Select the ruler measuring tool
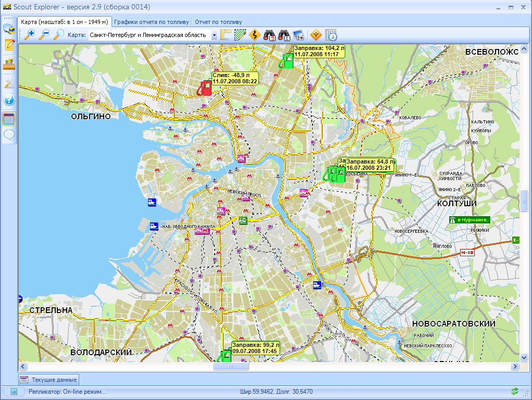 click(226, 34)
